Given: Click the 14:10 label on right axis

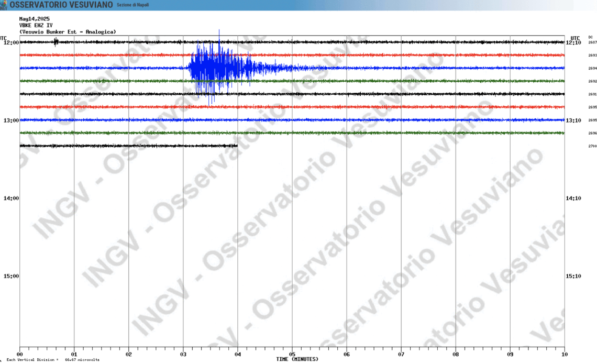Looking at the screenshot, I should (574, 198).
